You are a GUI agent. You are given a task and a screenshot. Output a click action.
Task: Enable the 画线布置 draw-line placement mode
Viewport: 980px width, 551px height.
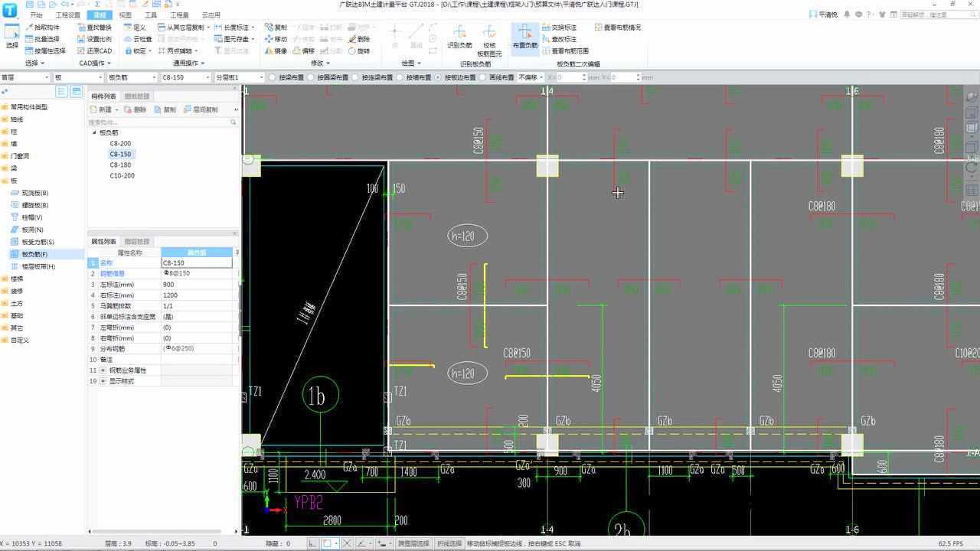point(497,77)
